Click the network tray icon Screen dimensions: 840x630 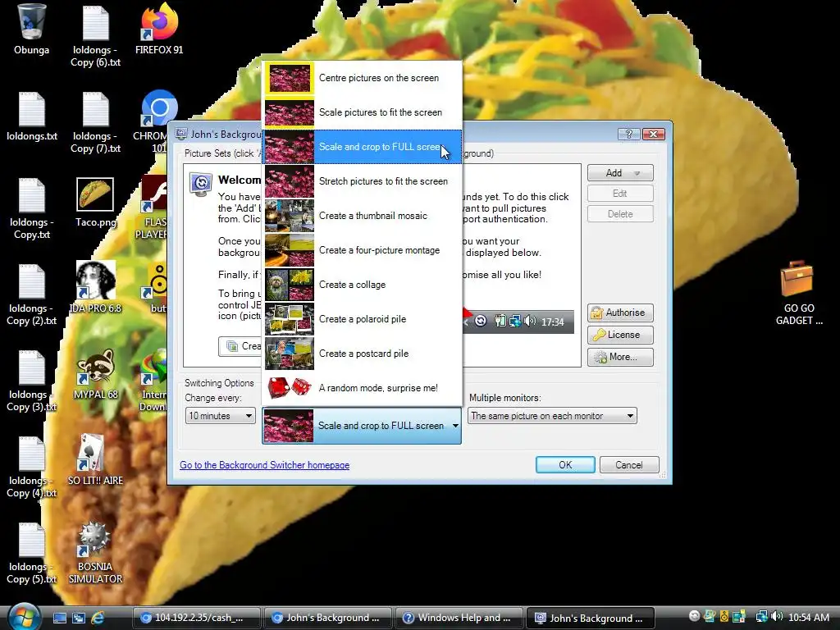pyautogui.click(x=761, y=617)
